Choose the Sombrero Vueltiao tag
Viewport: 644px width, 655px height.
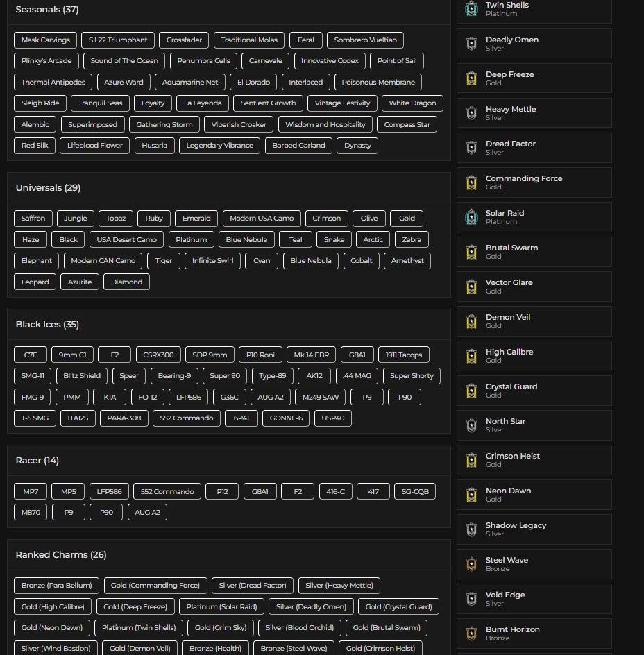click(x=365, y=40)
